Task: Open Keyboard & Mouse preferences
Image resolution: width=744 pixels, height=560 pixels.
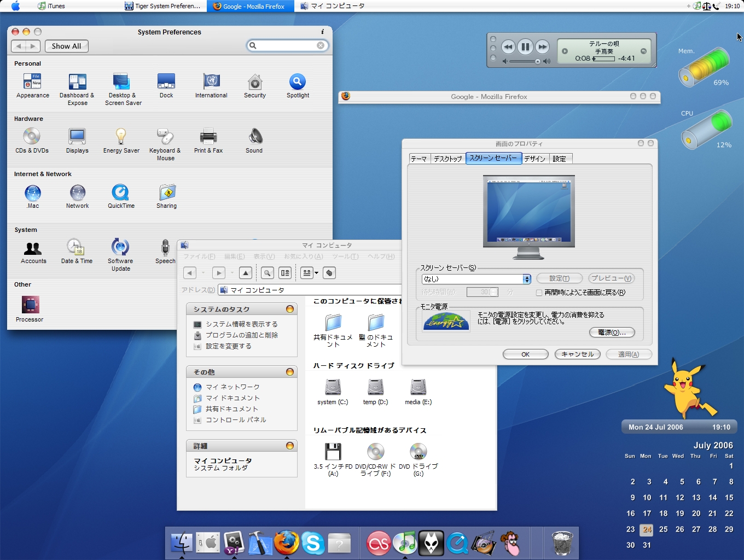Action: pos(165,144)
